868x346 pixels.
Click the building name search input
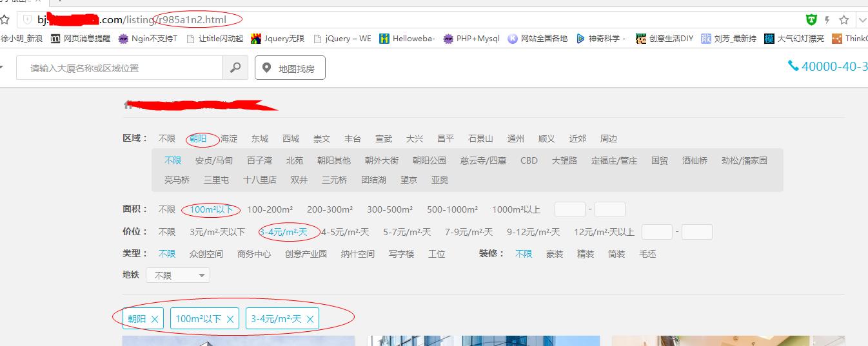pos(119,68)
